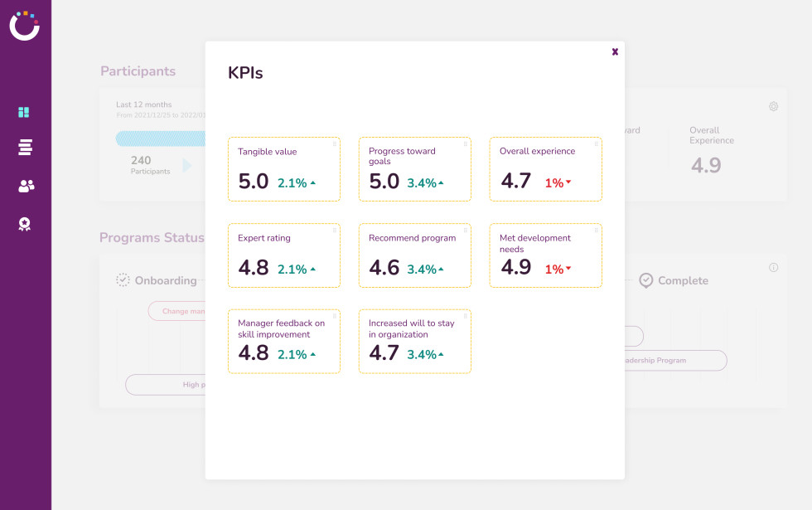812x510 pixels.
Task: Click the award ribbon sidebar icon
Action: click(x=25, y=224)
